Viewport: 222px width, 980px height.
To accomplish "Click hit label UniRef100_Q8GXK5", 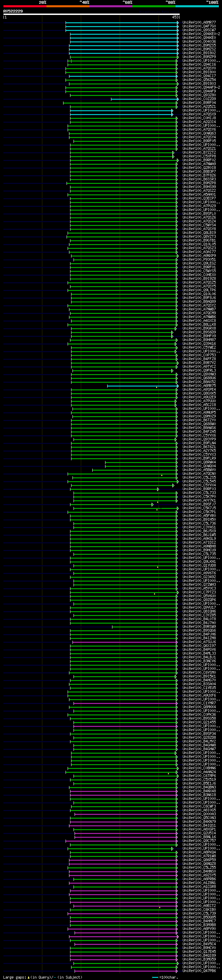I will pos(199,394).
